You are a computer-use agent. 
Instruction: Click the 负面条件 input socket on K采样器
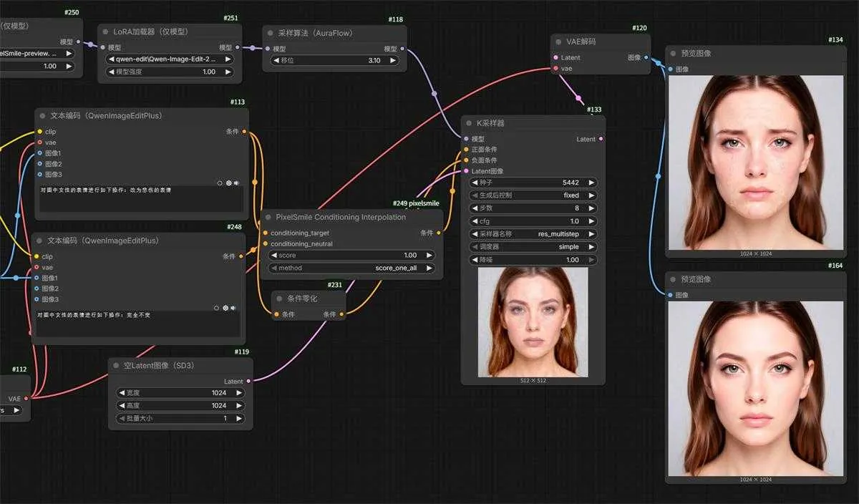[467, 160]
